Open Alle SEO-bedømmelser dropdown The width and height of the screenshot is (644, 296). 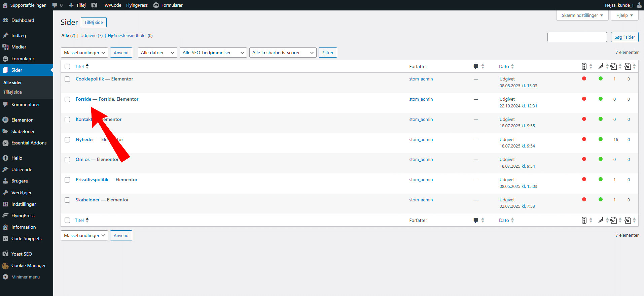point(213,53)
